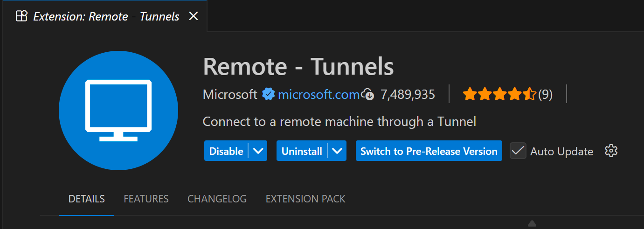Open the Changelog tab
Image resolution: width=644 pixels, height=229 pixels.
click(217, 199)
